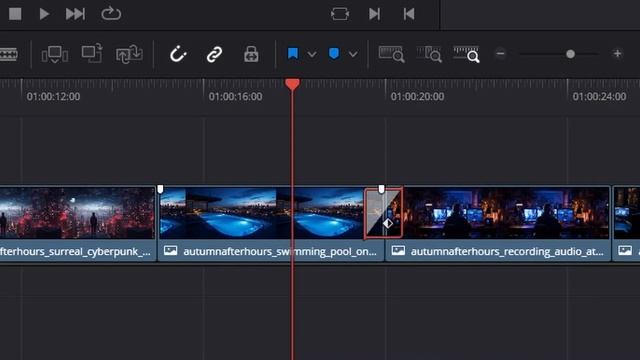Click 01:00:20:00 on the timeline ruler
This screenshot has height=360, width=640.
point(418,97)
